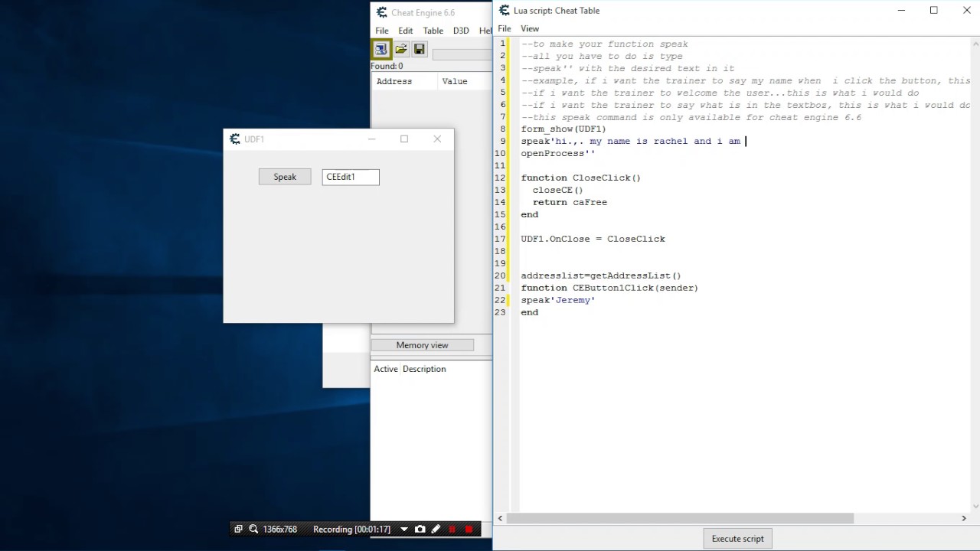Click 'addresslist=getAddressList()' line
Image resolution: width=980 pixels, height=551 pixels.
pyautogui.click(x=601, y=276)
